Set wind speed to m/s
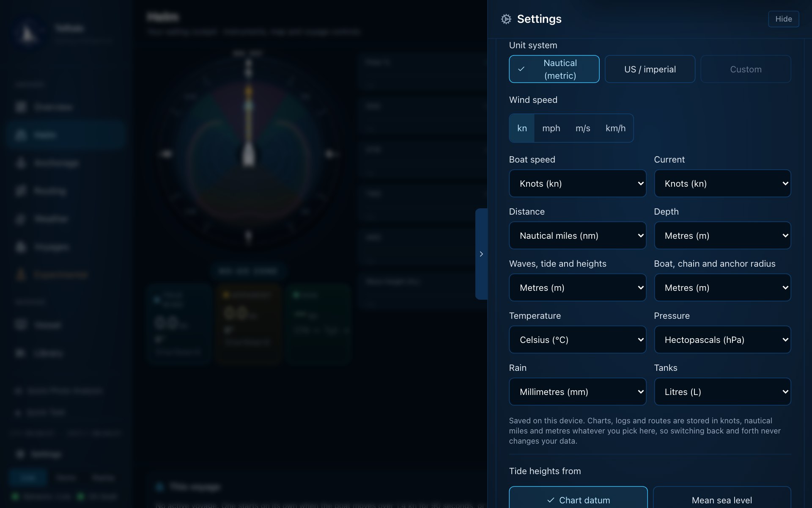 coord(583,128)
